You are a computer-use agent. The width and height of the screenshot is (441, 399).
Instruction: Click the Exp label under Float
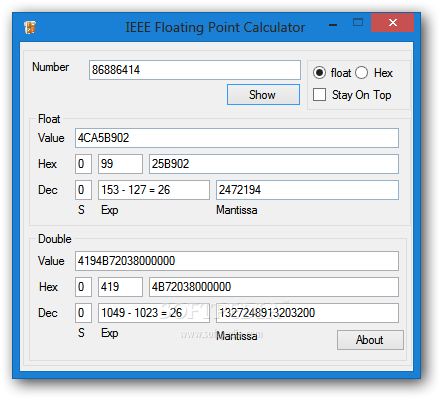tap(110, 210)
